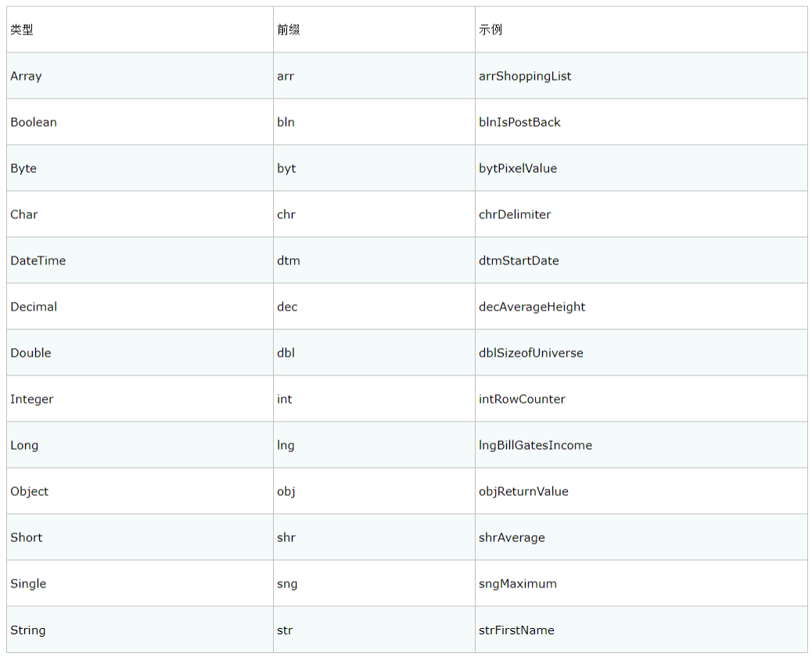Click the obj prefix cell
Image resolution: width=812 pixels, height=657 pixels.
click(x=286, y=491)
